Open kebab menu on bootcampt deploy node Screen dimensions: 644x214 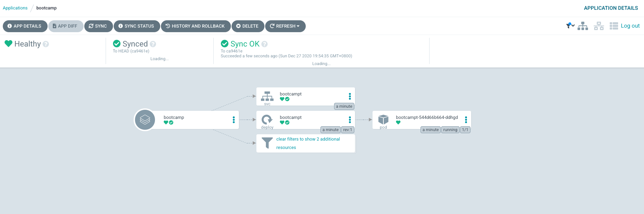350,120
